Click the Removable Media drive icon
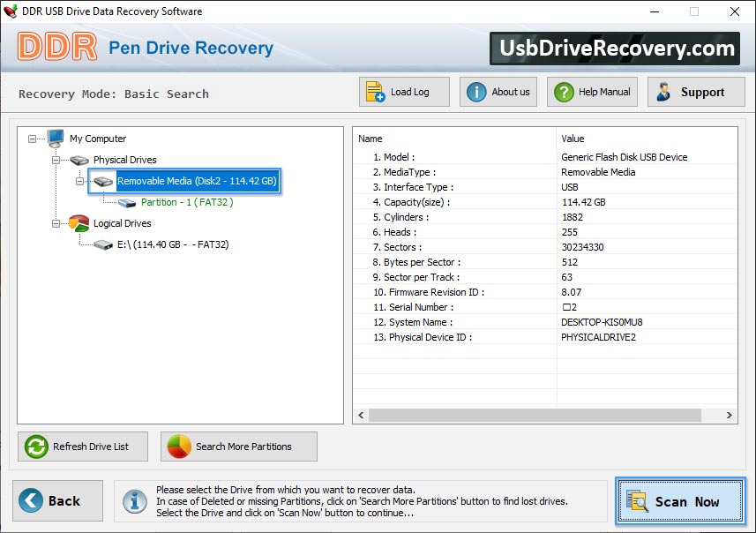756x533 pixels. click(103, 182)
